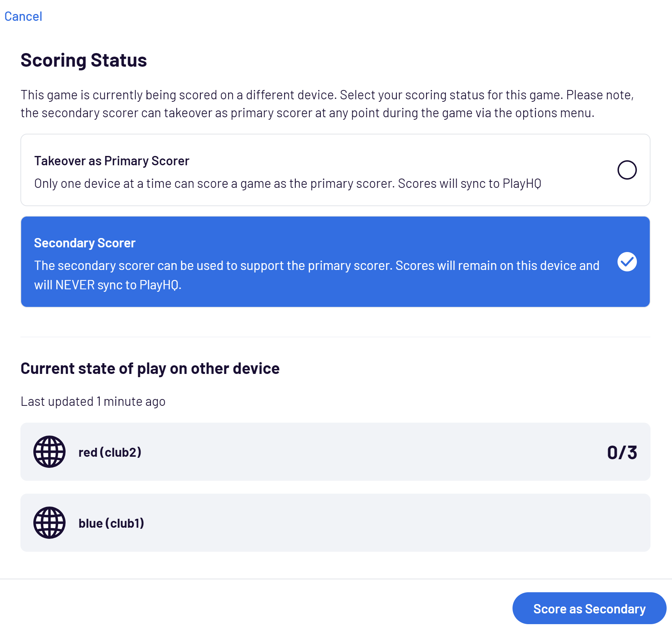The image size is (672, 641).
Task: Select the Takeover as Primary Scorer radio button
Action: (627, 170)
